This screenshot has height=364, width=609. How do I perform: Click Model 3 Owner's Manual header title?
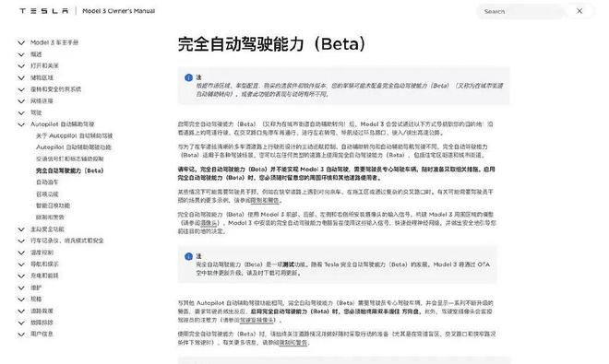pyautogui.click(x=119, y=11)
